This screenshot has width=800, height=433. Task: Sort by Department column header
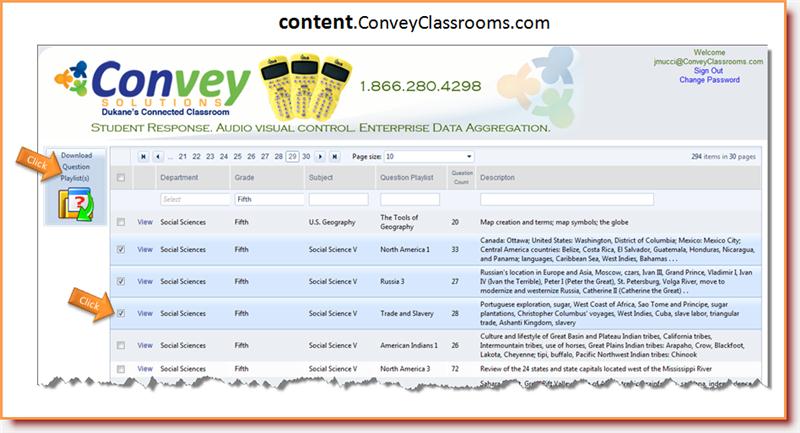[179, 177]
